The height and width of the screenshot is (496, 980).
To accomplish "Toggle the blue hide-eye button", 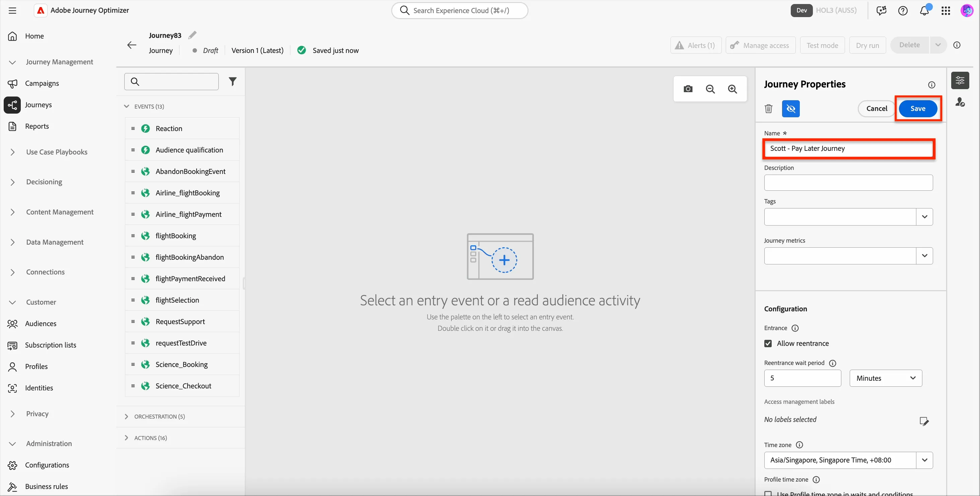I will 790,109.
